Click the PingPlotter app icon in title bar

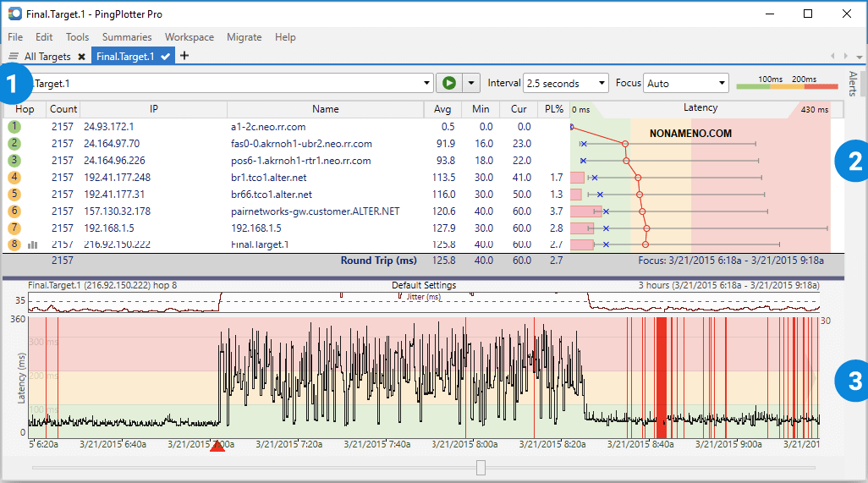[x=14, y=14]
